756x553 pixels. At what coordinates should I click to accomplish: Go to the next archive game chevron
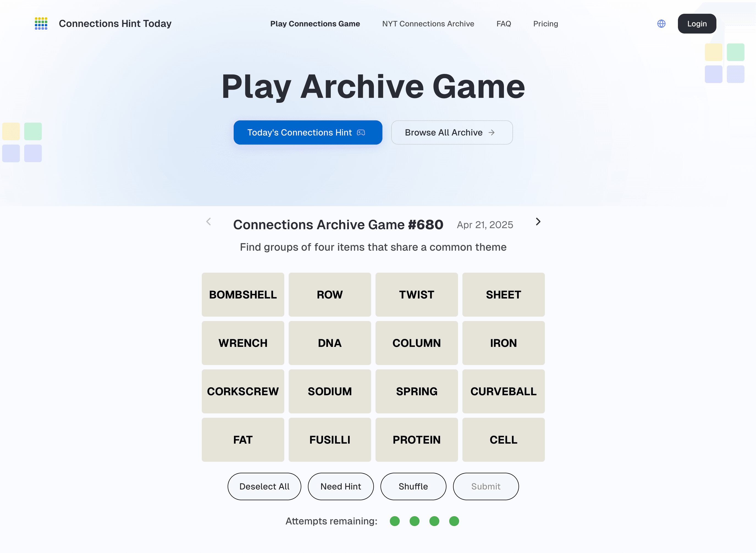[538, 222]
